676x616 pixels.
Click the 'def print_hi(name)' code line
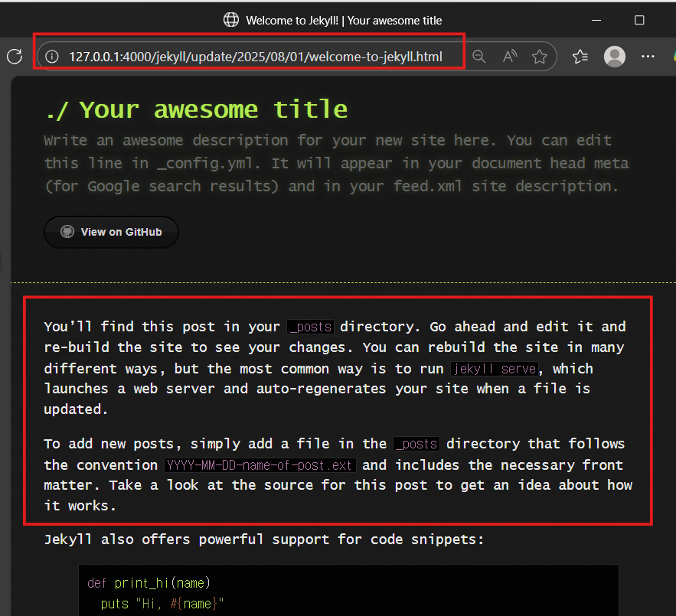[x=149, y=583]
